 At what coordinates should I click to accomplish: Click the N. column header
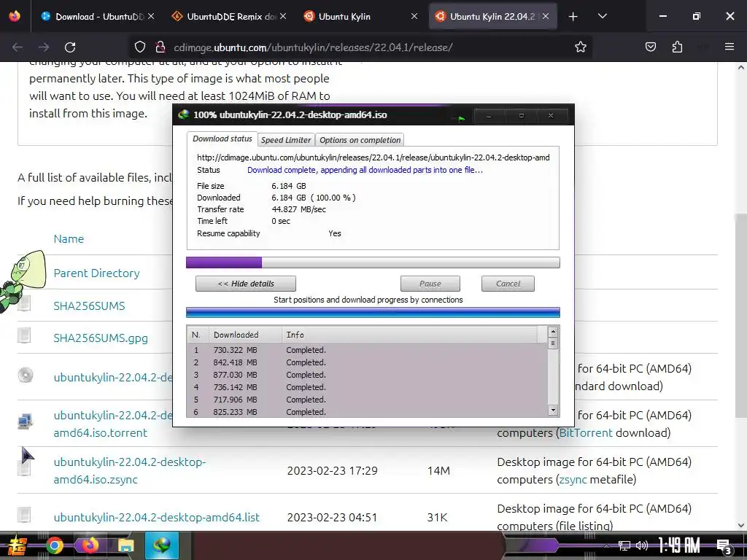tap(198, 335)
